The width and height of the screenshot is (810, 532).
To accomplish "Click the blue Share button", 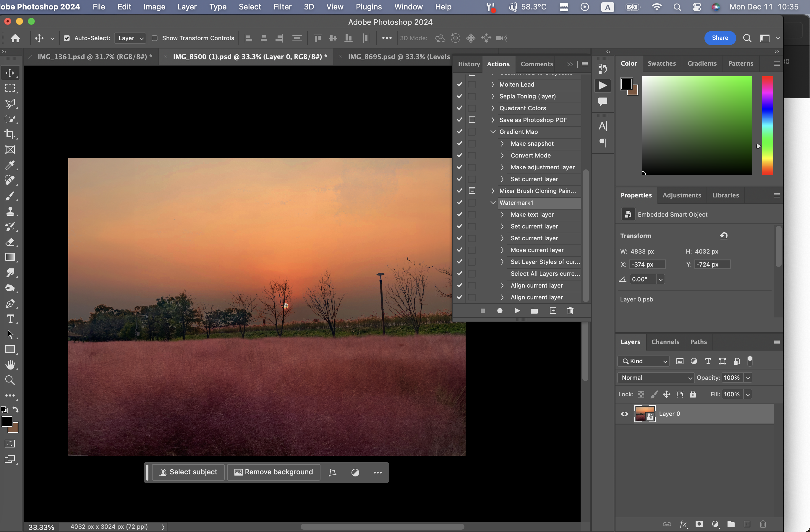I will [x=720, y=38].
